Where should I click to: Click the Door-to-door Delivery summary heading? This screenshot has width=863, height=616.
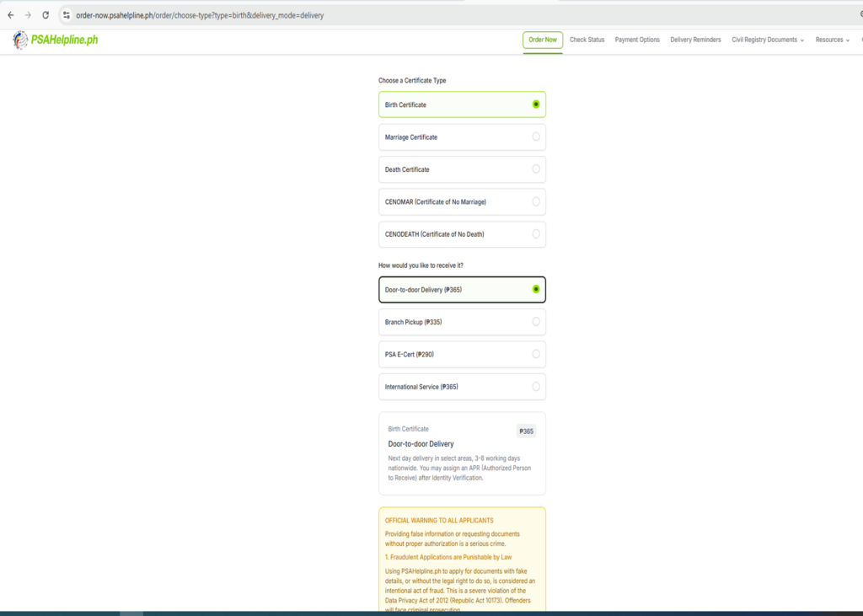point(421,444)
